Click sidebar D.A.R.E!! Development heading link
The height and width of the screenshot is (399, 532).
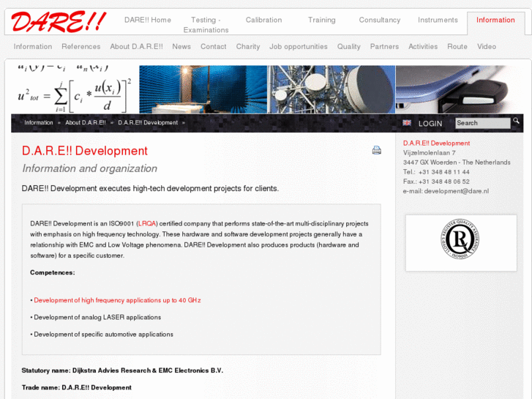[x=436, y=143]
